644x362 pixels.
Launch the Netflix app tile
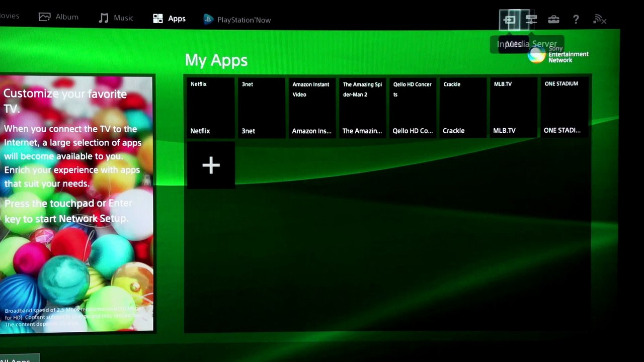point(210,108)
